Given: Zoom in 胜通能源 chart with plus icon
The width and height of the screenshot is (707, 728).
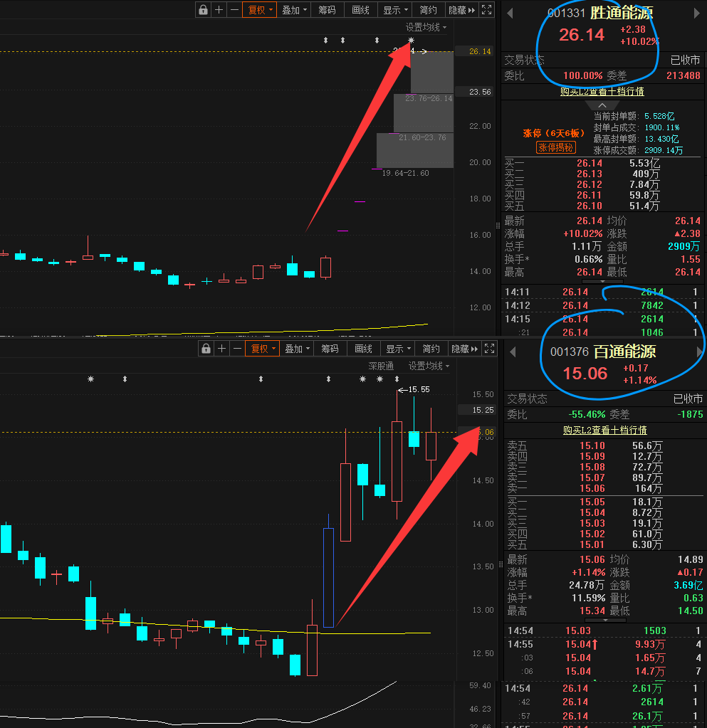Looking at the screenshot, I should 219,10.
